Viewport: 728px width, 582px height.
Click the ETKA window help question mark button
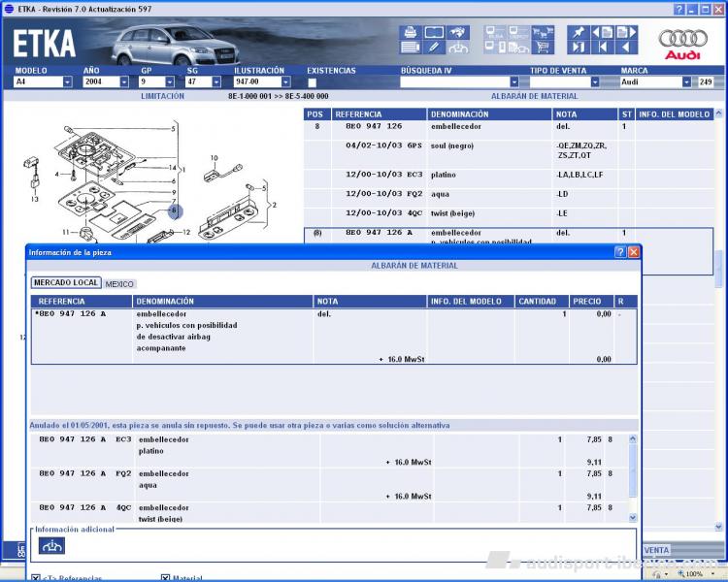[x=678, y=10]
